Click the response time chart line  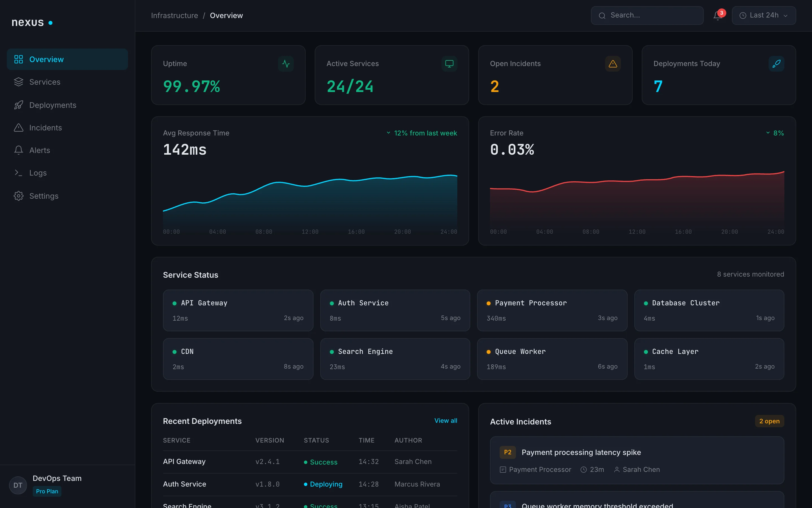(x=310, y=185)
